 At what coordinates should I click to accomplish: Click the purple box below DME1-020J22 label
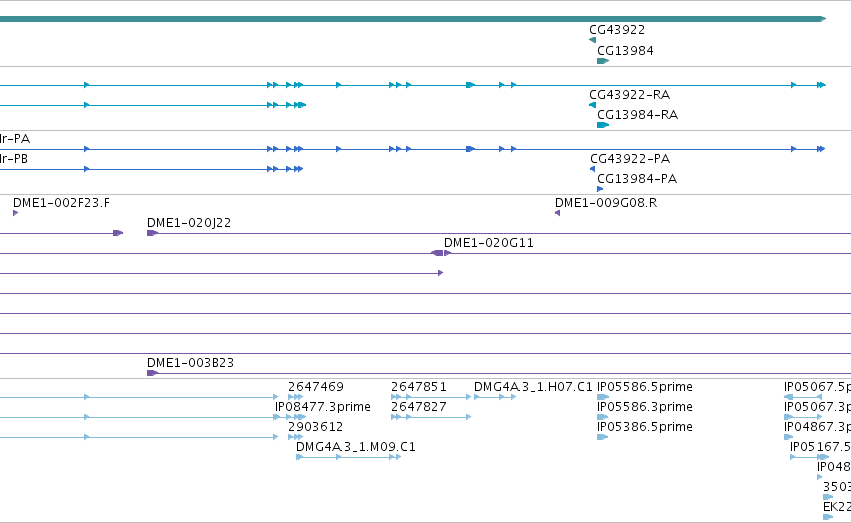click(x=153, y=233)
